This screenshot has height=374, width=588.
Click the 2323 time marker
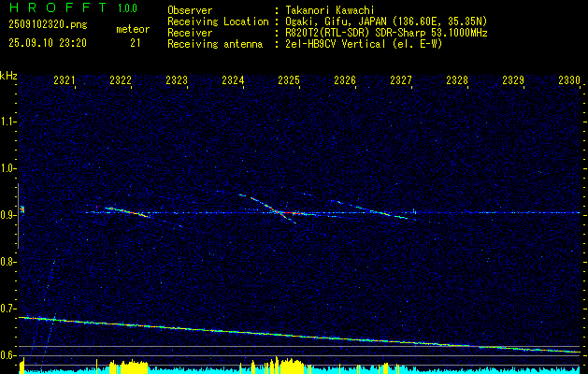click(177, 80)
